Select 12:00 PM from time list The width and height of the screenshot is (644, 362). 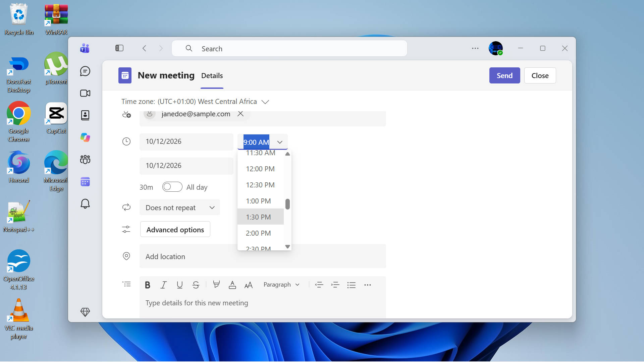tap(261, 169)
